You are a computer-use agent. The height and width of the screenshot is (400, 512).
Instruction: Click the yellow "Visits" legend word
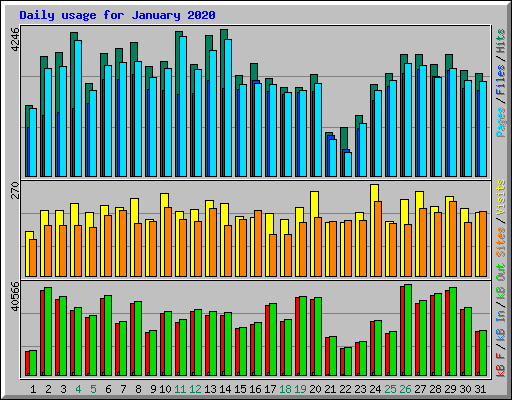501,197
